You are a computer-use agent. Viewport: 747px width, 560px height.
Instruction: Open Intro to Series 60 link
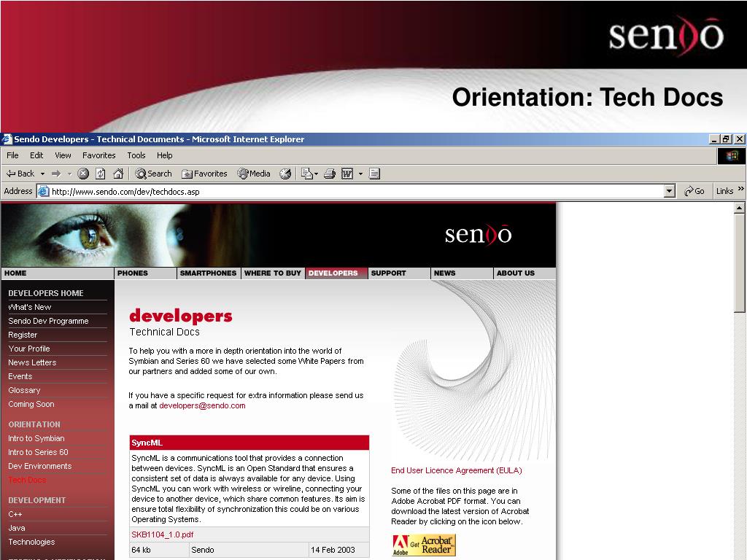[x=38, y=452]
